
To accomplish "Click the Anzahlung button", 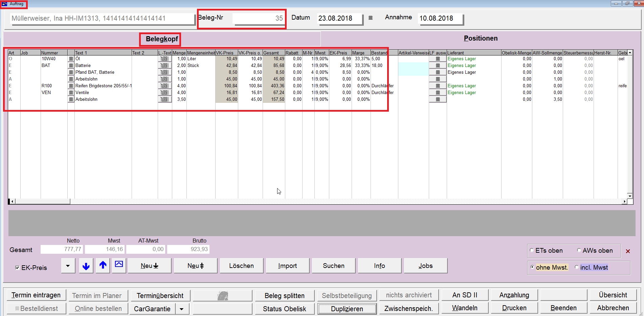I will pyautogui.click(x=514, y=295).
